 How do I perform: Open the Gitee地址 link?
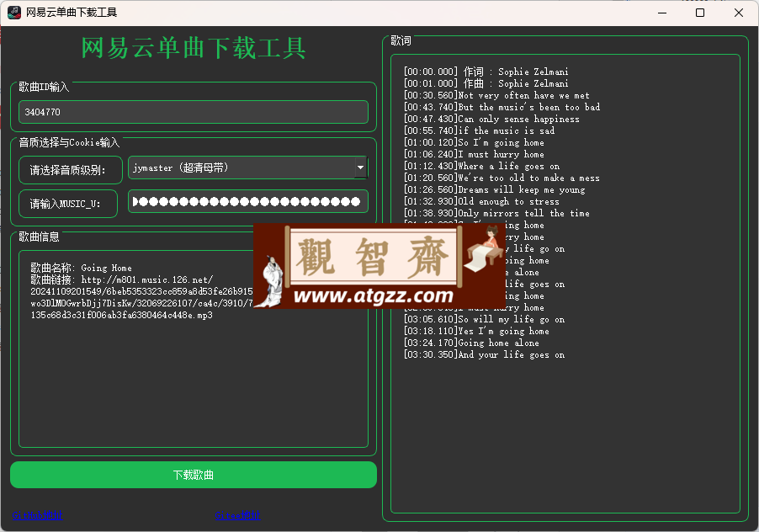pos(237,515)
